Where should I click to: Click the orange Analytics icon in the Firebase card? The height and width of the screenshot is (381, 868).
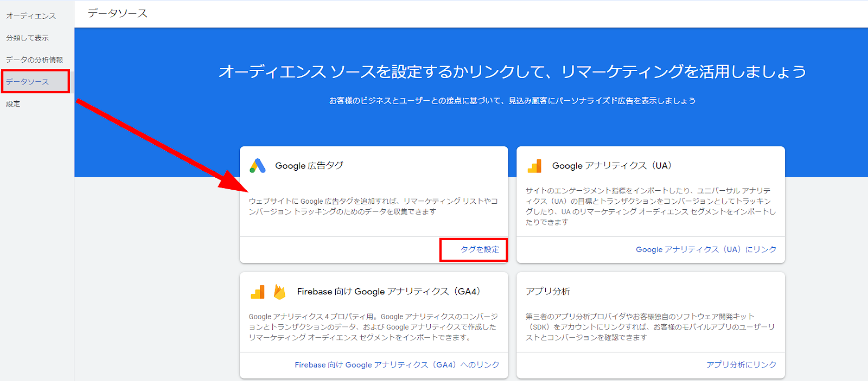pyautogui.click(x=258, y=292)
